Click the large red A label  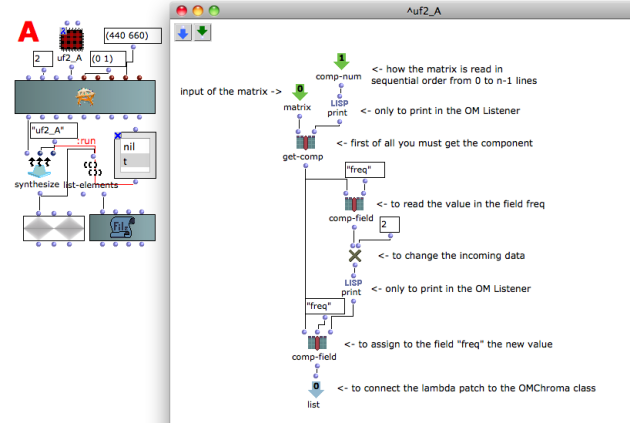click(x=28, y=32)
